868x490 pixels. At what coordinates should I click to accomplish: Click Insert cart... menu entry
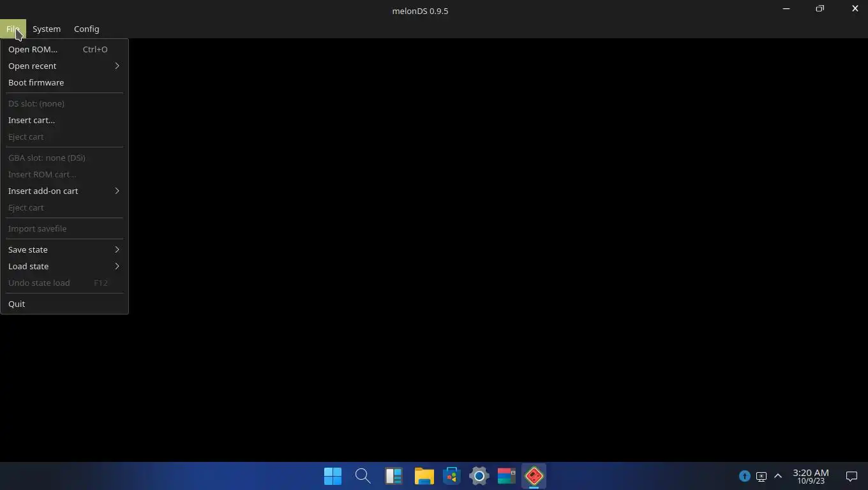click(x=64, y=120)
